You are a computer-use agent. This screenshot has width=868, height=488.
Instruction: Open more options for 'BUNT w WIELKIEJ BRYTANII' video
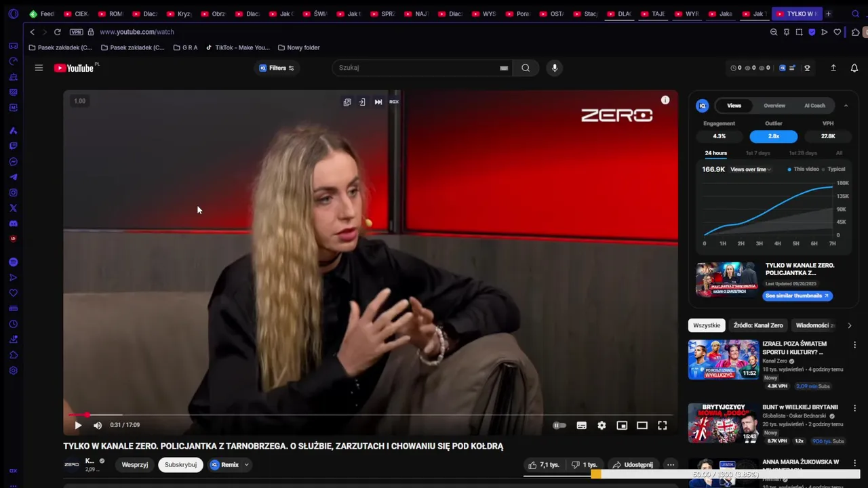click(x=854, y=409)
